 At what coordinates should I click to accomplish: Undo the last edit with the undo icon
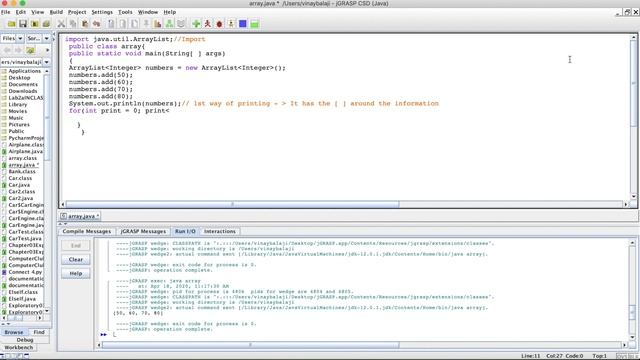tap(96, 24)
